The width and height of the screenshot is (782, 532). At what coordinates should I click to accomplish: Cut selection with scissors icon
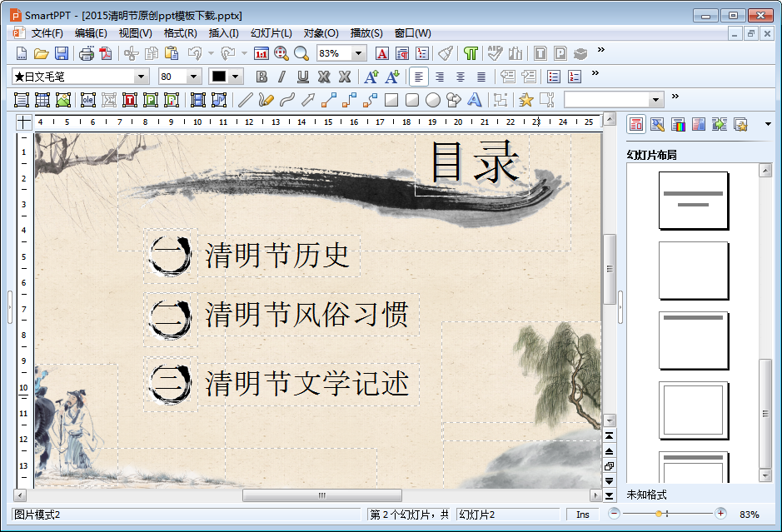[131, 53]
